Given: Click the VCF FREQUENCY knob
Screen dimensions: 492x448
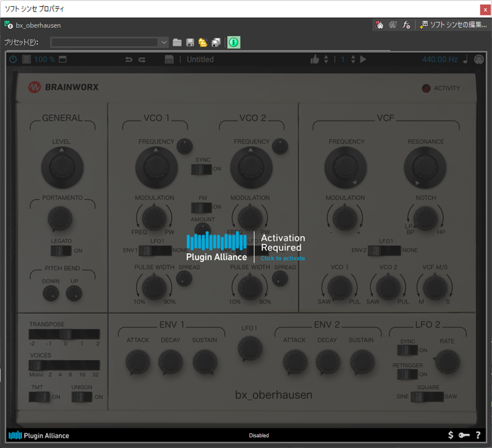Looking at the screenshot, I should pos(346,167).
